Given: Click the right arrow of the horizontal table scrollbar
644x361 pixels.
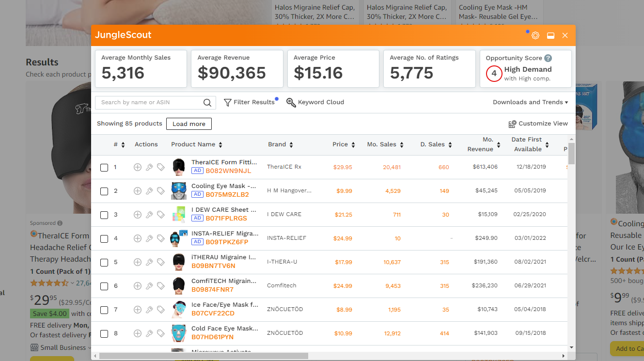Looking at the screenshot, I should [563, 356].
